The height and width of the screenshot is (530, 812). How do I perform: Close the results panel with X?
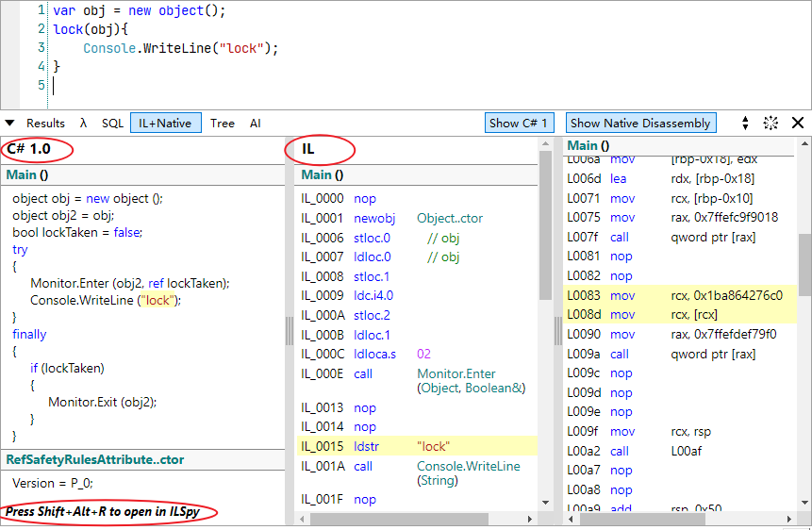click(x=798, y=124)
